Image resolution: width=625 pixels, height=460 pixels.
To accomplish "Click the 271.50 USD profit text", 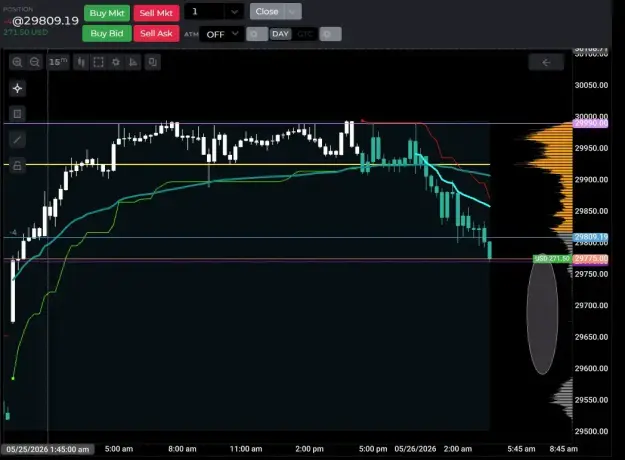I will tap(26, 32).
